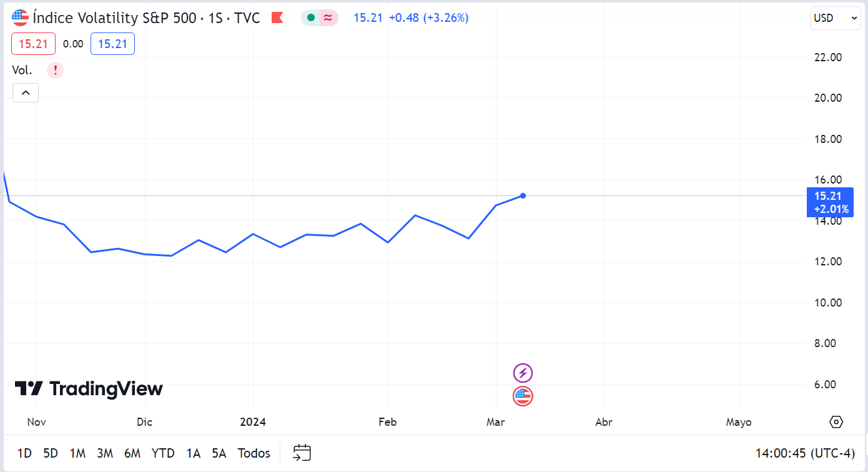Click the US flag symbol logo
Image resolution: width=868 pixels, height=472 pixels.
[21, 17]
